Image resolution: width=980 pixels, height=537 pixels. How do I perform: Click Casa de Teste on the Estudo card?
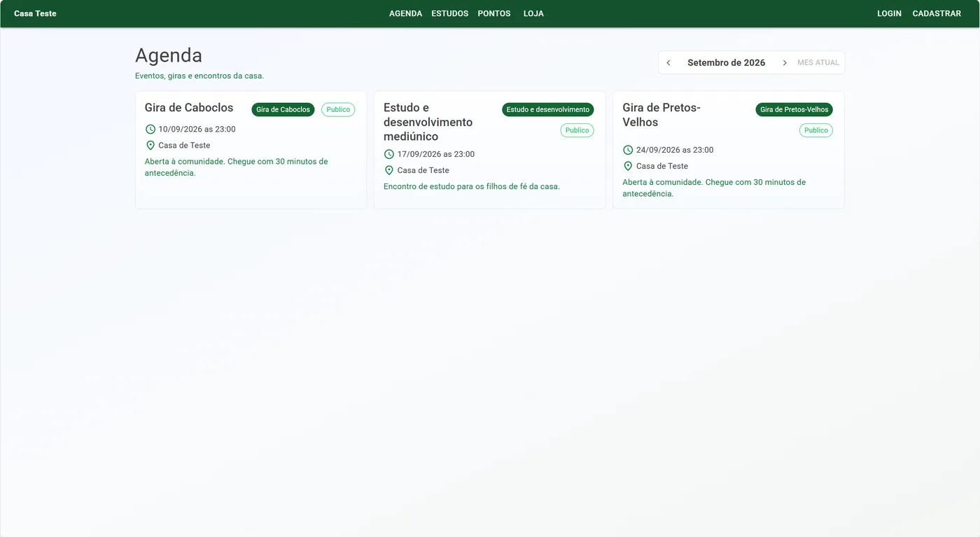[x=423, y=170]
